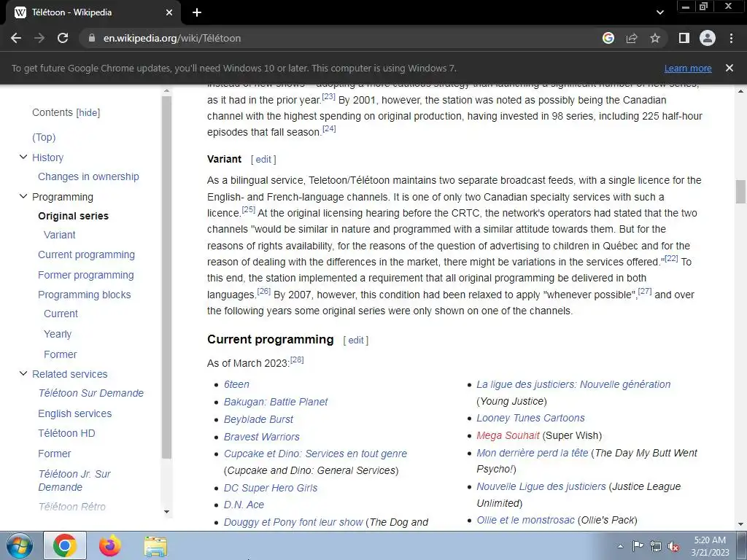This screenshot has width=747, height=560.
Task: Collapse the History section chevron
Action: [x=23, y=157]
